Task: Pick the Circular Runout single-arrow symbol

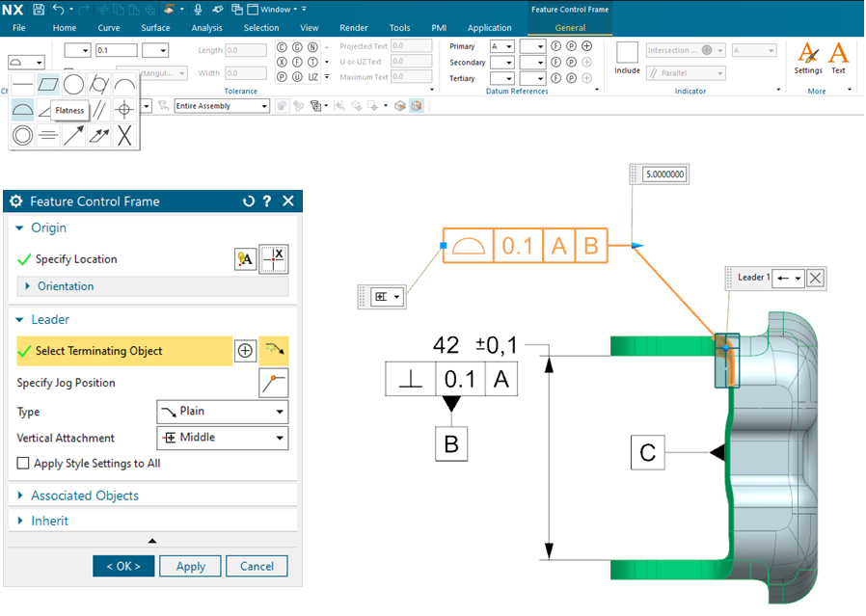Action: [73, 135]
